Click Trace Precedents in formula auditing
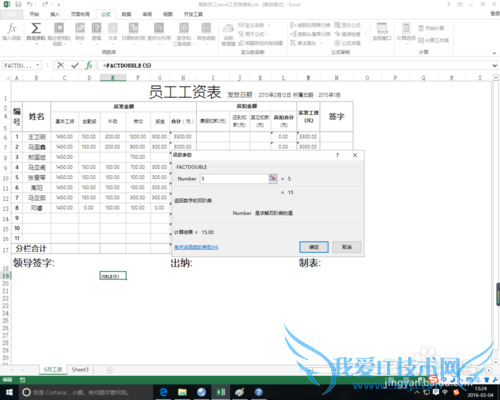 tap(310, 25)
